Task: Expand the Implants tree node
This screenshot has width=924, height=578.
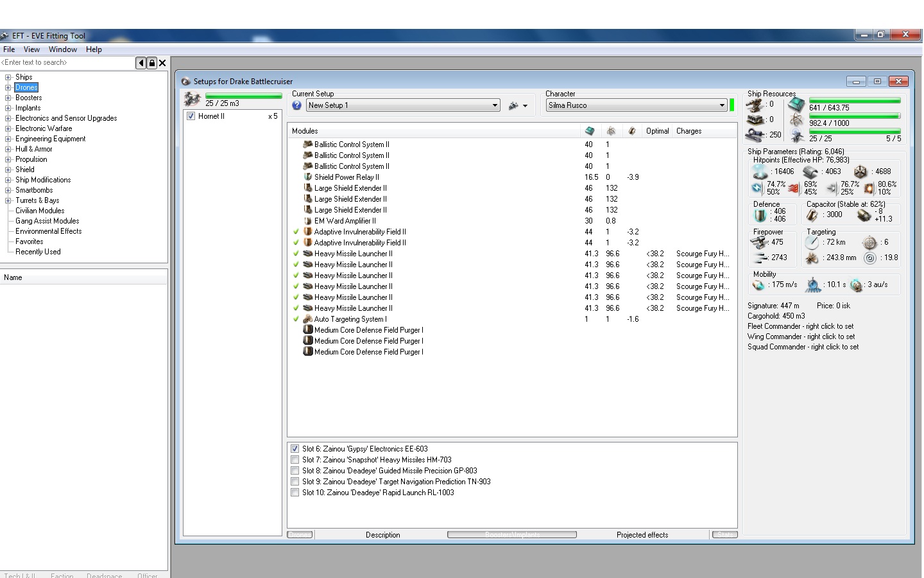Action: click(x=8, y=108)
